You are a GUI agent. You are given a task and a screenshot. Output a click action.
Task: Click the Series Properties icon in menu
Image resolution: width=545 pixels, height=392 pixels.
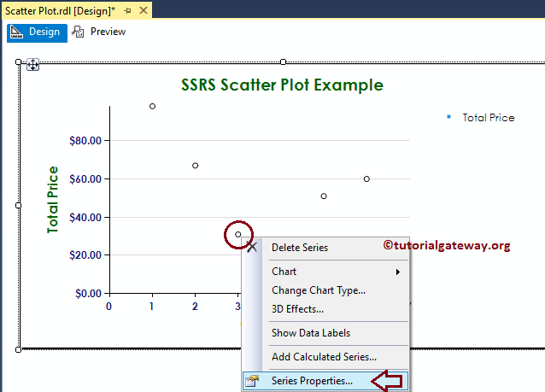[x=252, y=381]
